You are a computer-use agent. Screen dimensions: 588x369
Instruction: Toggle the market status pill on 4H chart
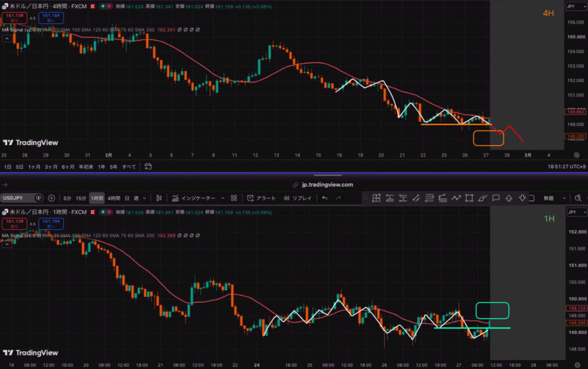pyautogui.click(x=106, y=6)
